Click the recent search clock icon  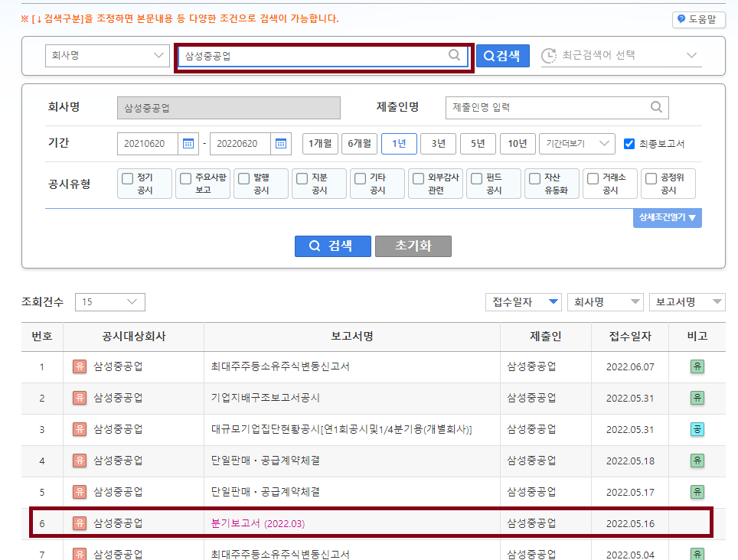click(549, 56)
